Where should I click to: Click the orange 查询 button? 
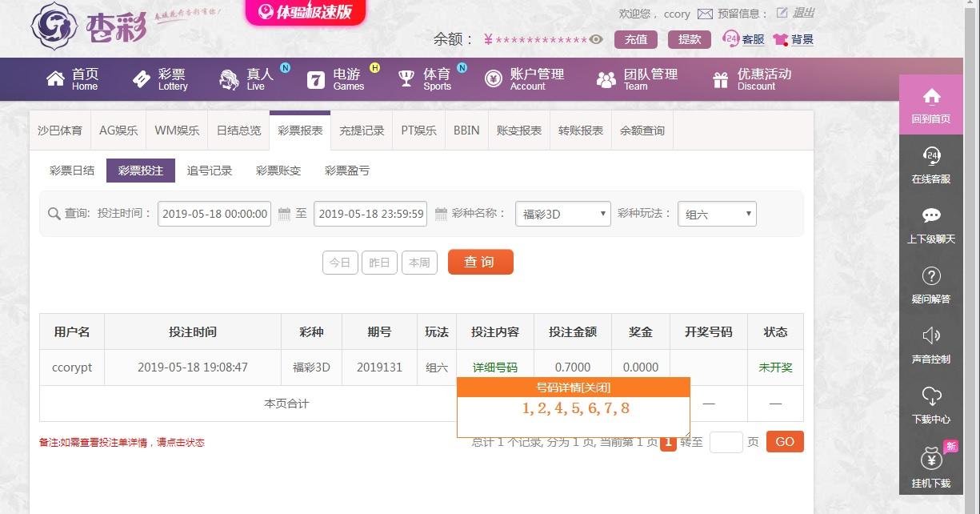[480, 262]
